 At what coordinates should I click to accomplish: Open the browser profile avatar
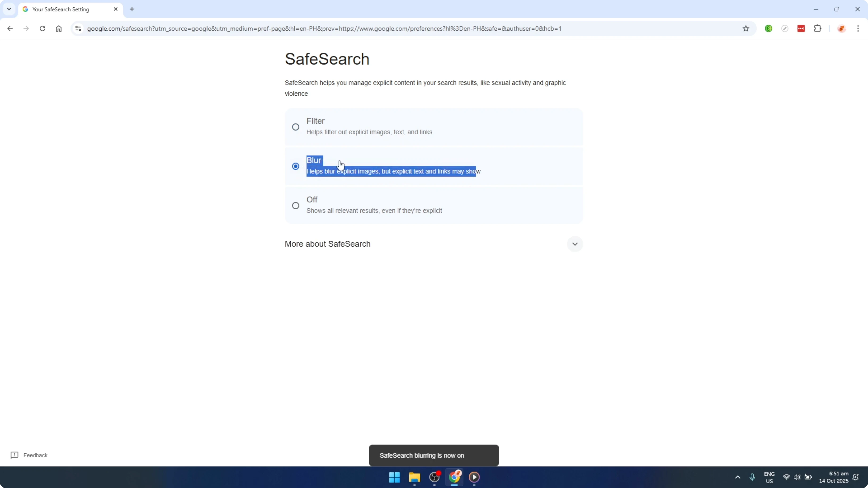click(842, 28)
